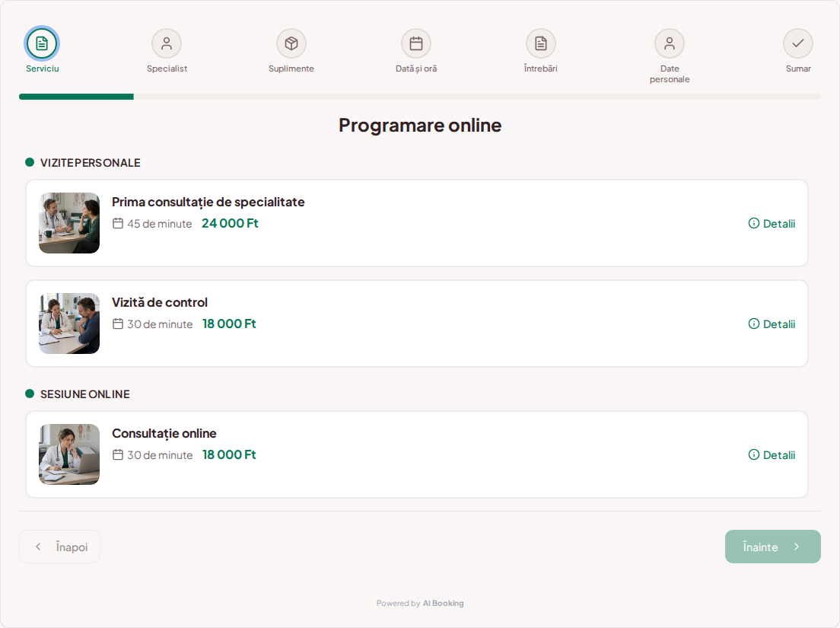Open the AI Booking link in footer
Image resolution: width=840 pixels, height=628 pixels.
point(443,604)
